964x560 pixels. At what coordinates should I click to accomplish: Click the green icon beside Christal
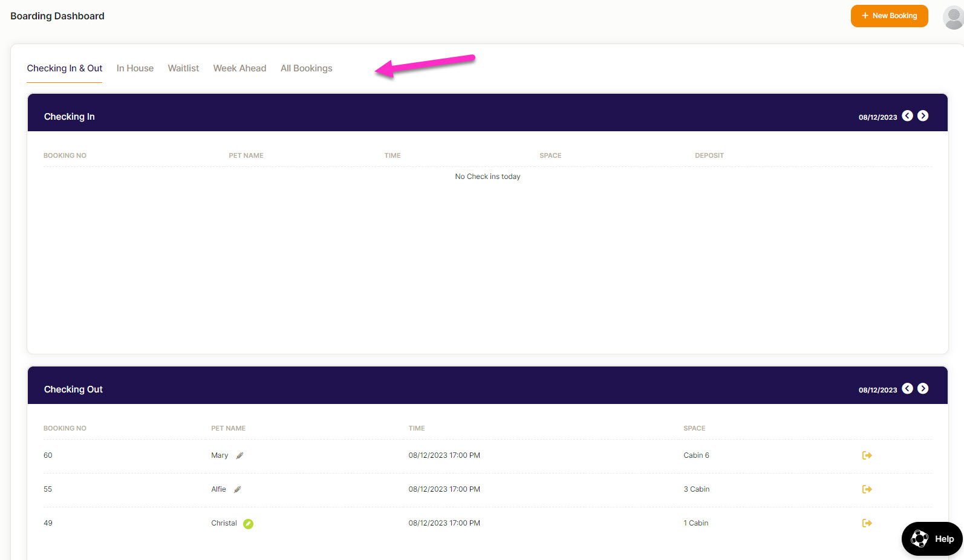coord(248,524)
